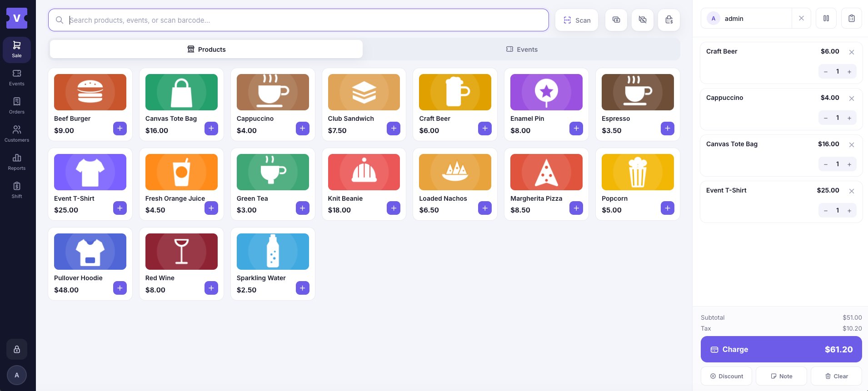Add Loaded Nachos to the cart
Image resolution: width=868 pixels, height=391 pixels.
pyautogui.click(x=485, y=208)
